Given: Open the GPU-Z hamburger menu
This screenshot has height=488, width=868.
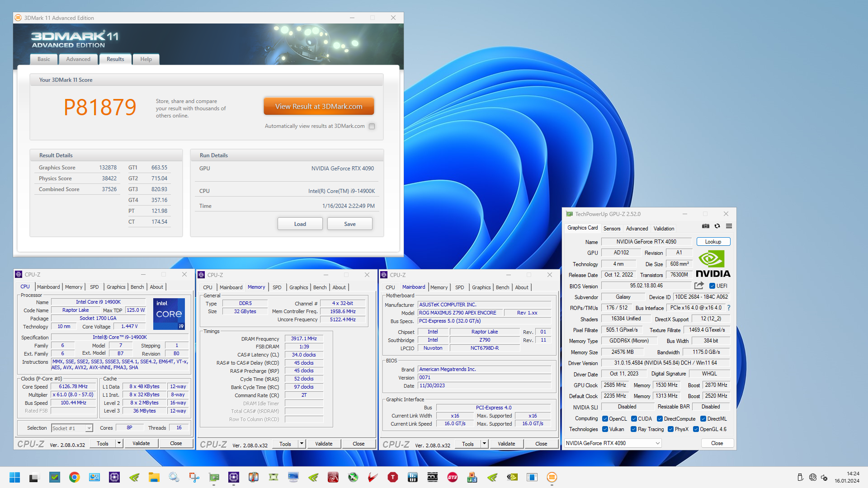Looking at the screenshot, I should (x=729, y=226).
